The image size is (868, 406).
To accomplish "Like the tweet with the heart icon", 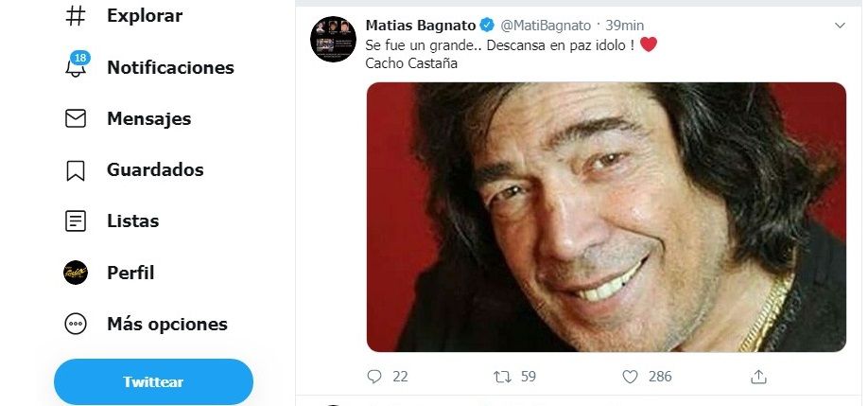I will click(x=631, y=377).
